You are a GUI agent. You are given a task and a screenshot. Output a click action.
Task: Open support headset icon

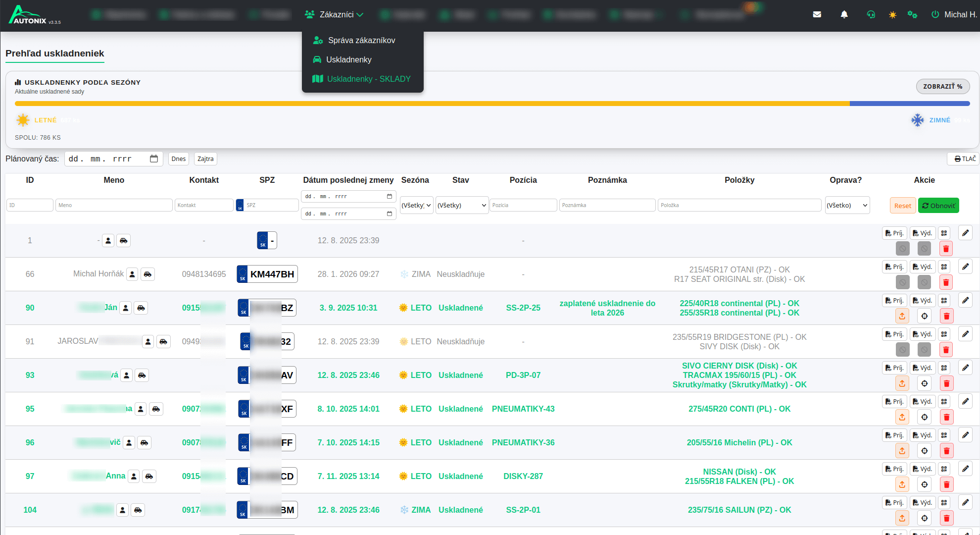coord(871,15)
